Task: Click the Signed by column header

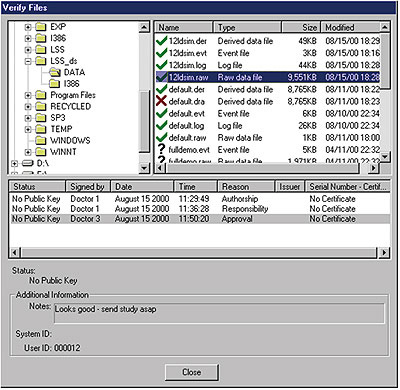Action: 88,187
